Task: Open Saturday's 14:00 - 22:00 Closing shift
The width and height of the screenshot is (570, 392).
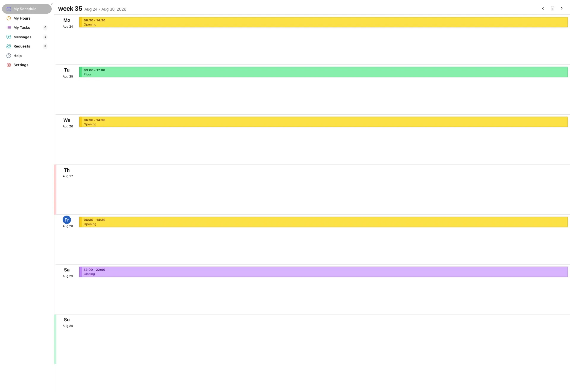Action: click(324, 272)
